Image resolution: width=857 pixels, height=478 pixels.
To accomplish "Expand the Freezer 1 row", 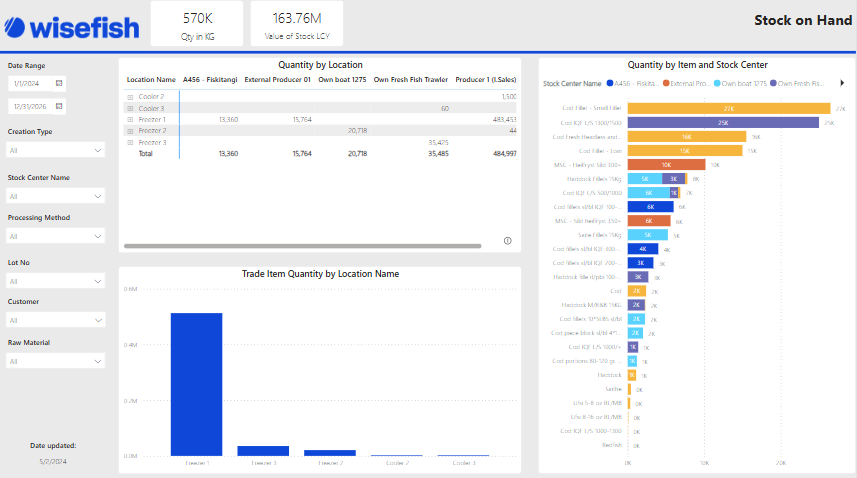I will click(x=130, y=119).
